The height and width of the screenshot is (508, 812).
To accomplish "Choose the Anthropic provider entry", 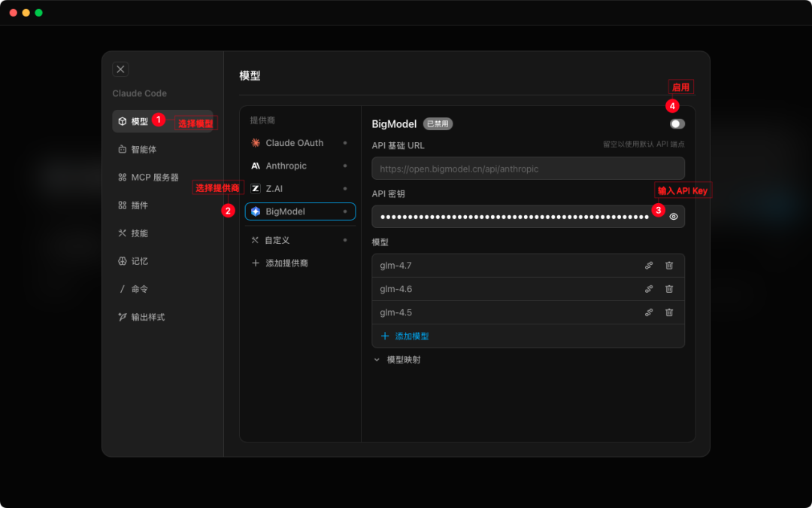I will (x=286, y=166).
